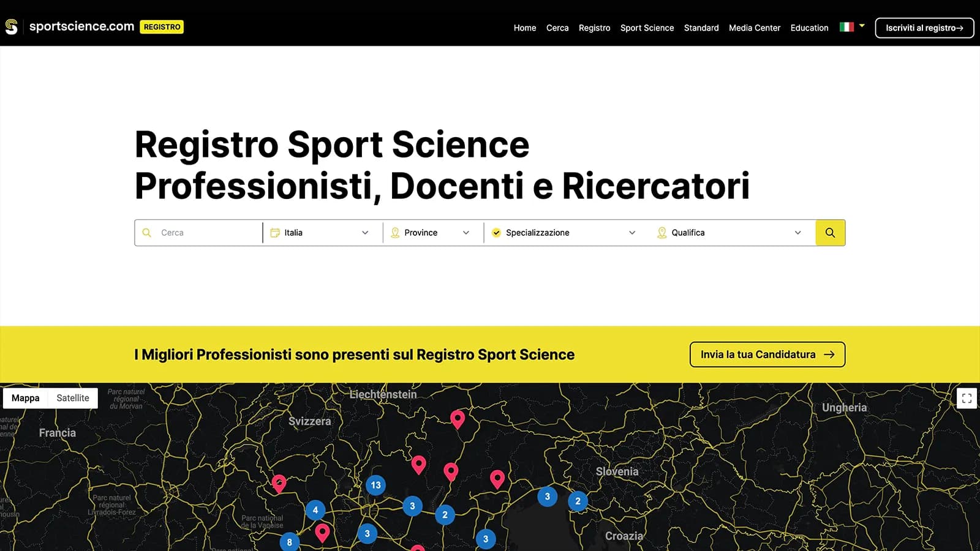Switch the map to Satellite view
Screen dimensions: 980x551
(x=73, y=398)
